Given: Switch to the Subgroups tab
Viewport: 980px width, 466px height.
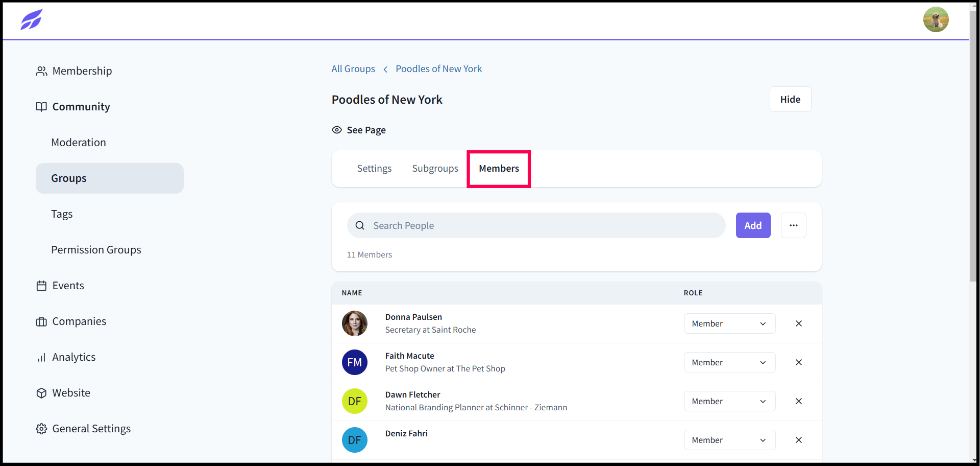Looking at the screenshot, I should [x=435, y=168].
